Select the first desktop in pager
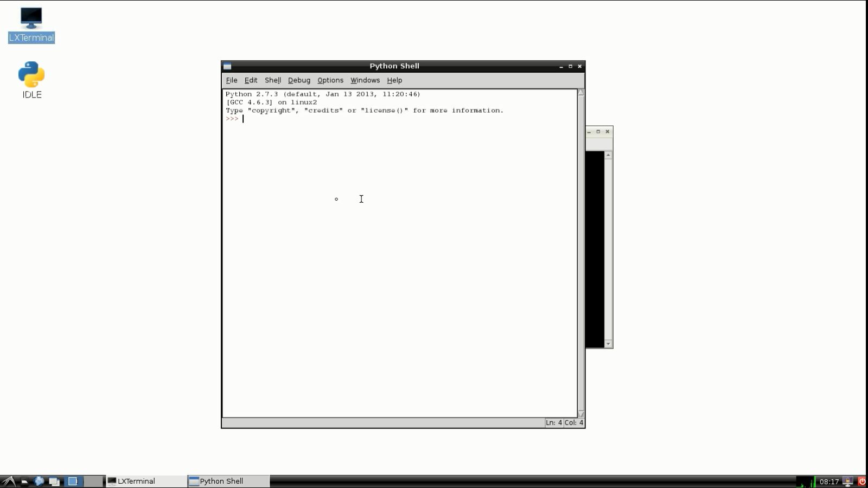The width and height of the screenshot is (868, 488). tap(73, 481)
